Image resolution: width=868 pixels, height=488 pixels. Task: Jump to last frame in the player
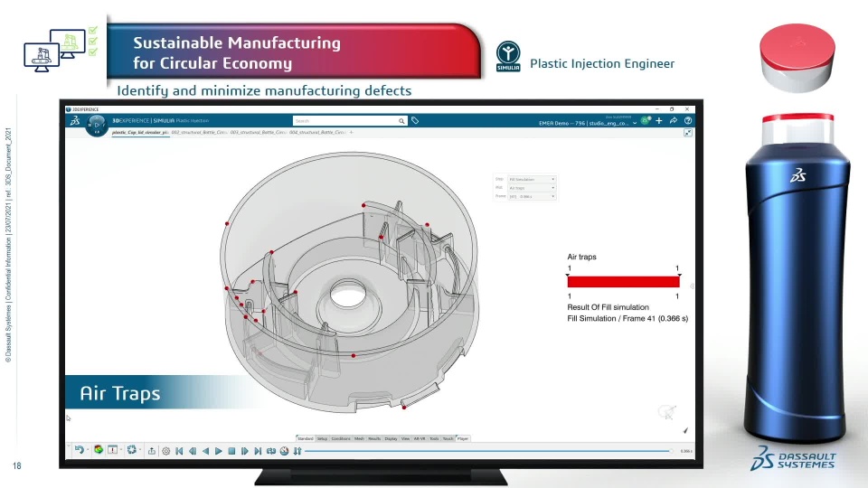coord(258,451)
